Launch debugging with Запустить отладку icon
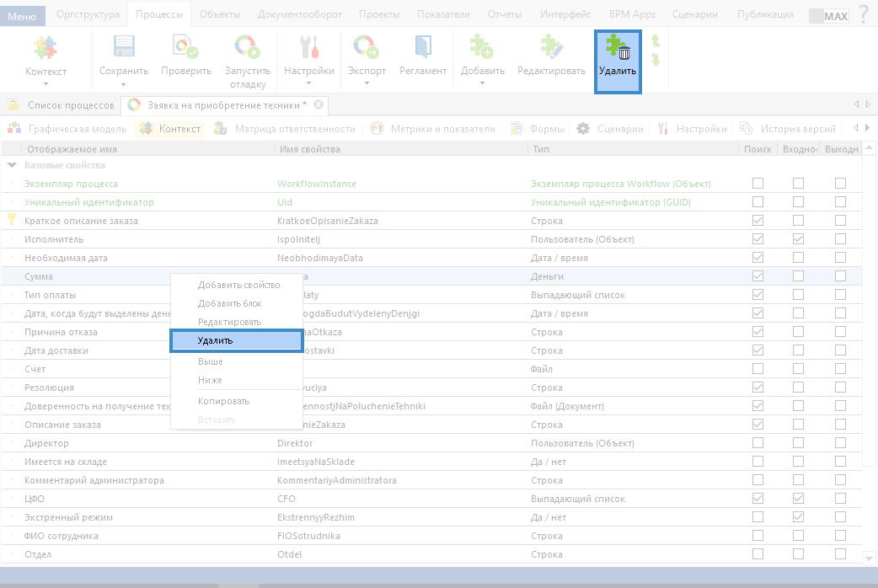The width and height of the screenshot is (878, 588). tap(247, 48)
